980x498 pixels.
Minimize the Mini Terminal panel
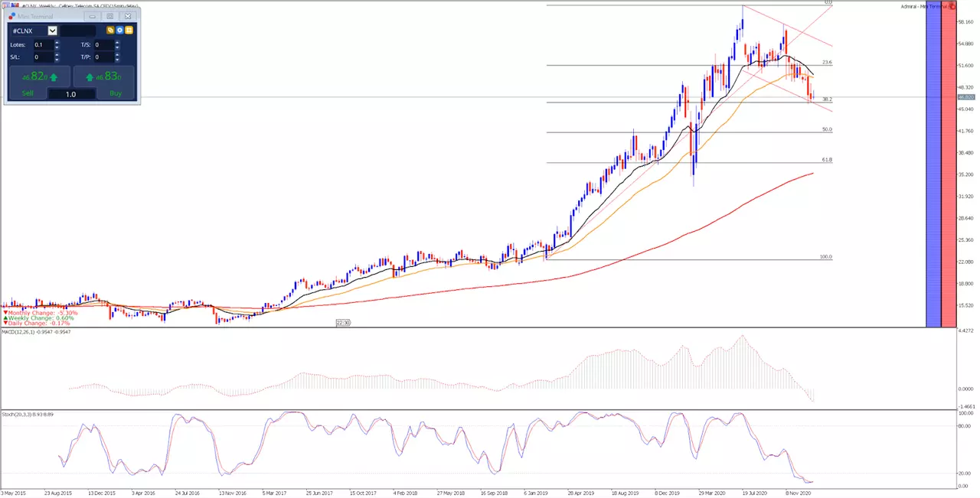[92, 16]
